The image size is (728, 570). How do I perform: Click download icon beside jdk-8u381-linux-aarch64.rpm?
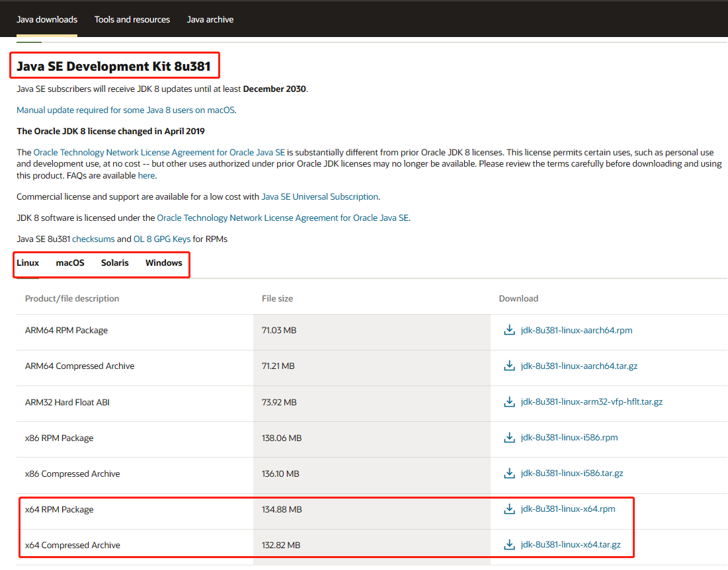tap(509, 330)
